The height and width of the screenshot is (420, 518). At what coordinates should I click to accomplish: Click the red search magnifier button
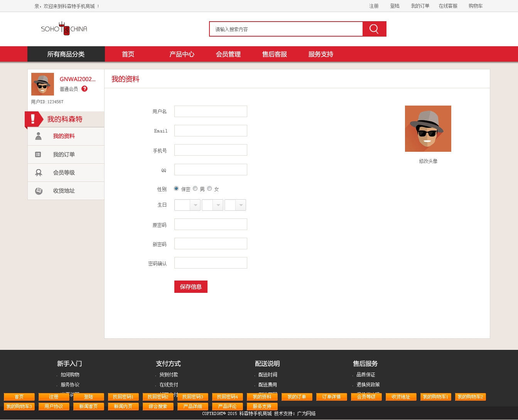[374, 29]
